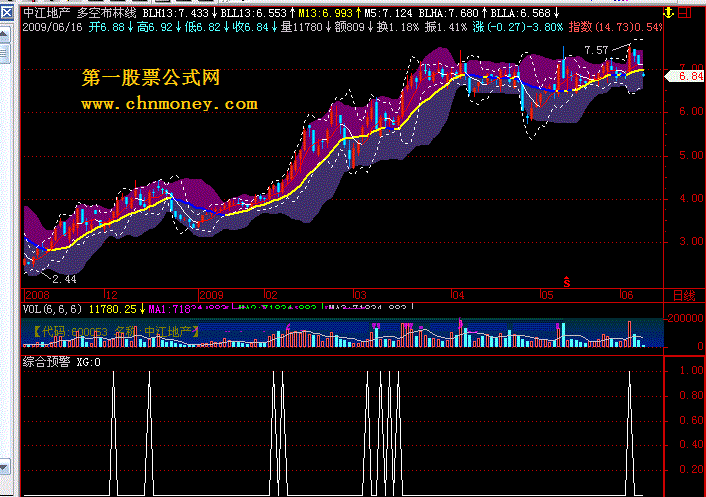Image resolution: width=706 pixels, height=497 pixels.
Task: Click the 6.84 current price tag
Action: pos(686,76)
